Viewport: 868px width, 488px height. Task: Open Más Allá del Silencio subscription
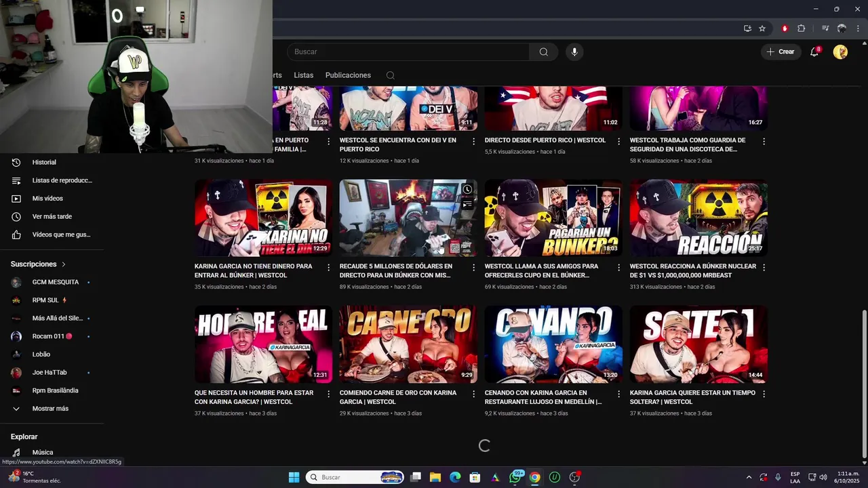point(52,319)
